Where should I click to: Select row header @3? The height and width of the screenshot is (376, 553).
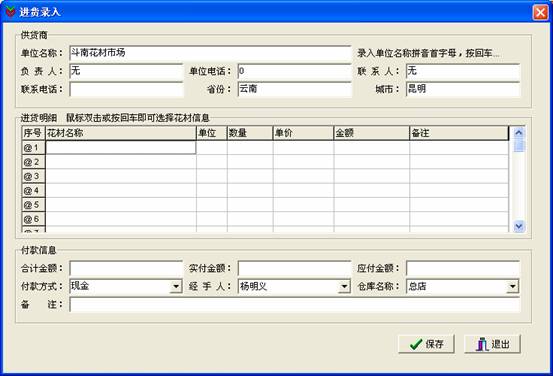click(x=34, y=176)
